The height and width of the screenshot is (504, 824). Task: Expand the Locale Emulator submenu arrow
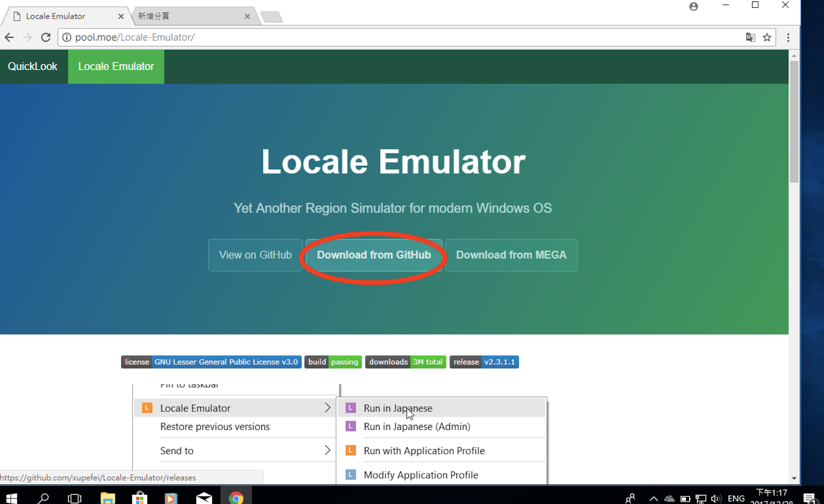328,408
